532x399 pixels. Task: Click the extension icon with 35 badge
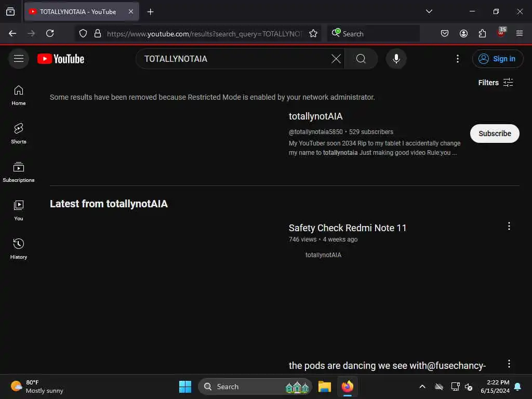coord(501,33)
